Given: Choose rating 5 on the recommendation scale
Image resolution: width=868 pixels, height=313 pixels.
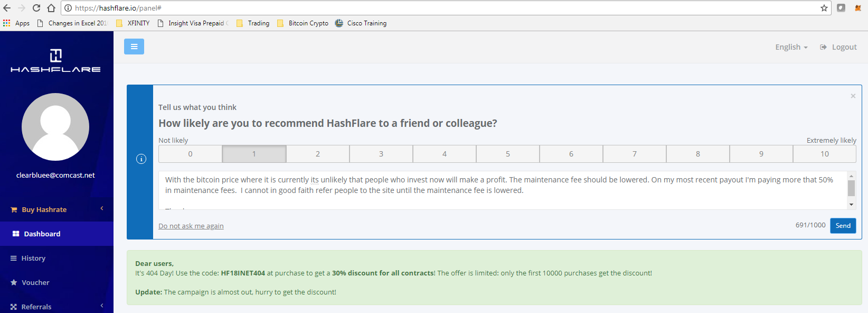Looking at the screenshot, I should click(x=507, y=154).
